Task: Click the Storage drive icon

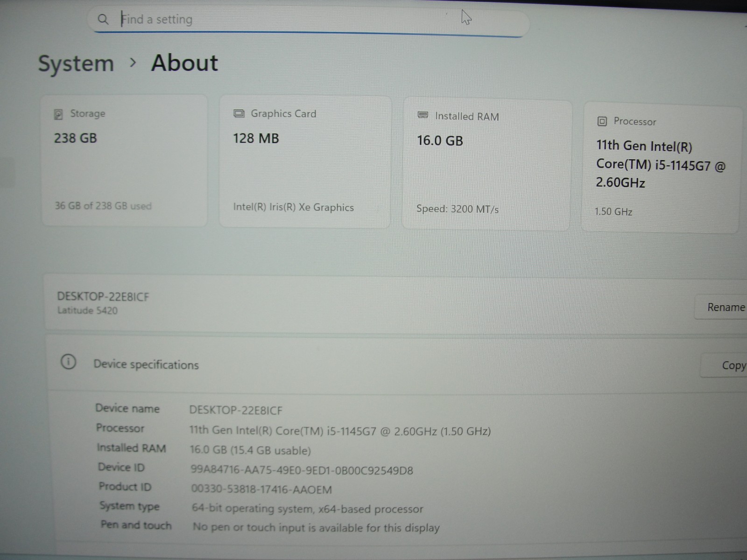Action: point(58,114)
